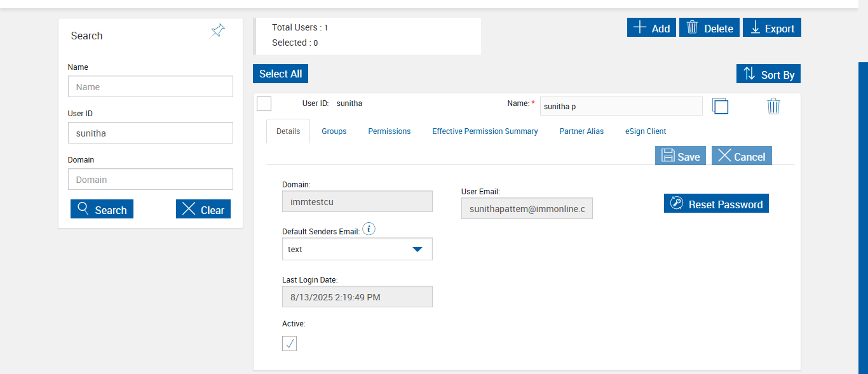Click the trash icon on sunitha row

point(773,106)
